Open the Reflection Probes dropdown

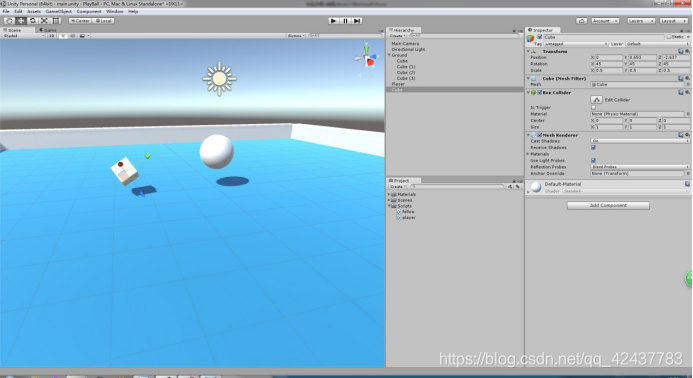click(640, 167)
